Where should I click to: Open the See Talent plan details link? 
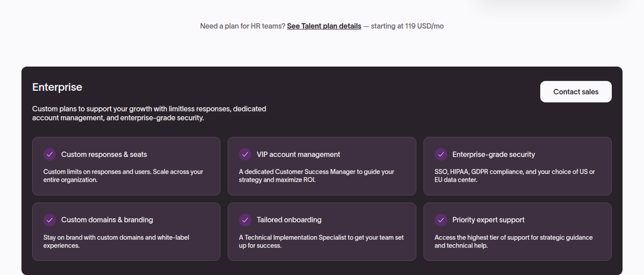(x=324, y=26)
